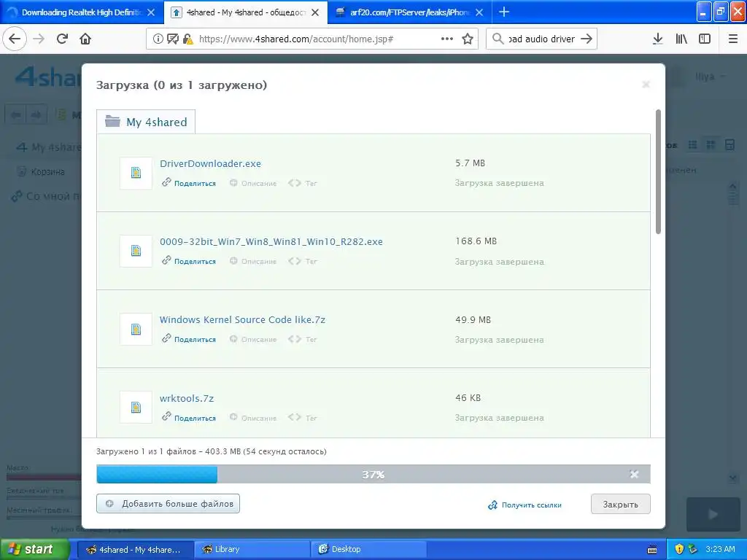Click the wrktools.7z file icon
Screen dimensions: 747x560
point(136,407)
